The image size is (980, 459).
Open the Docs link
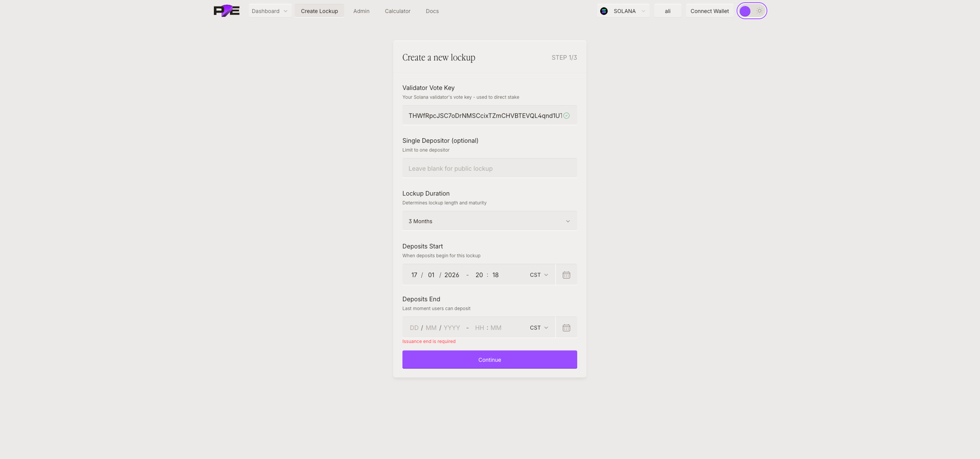tap(432, 11)
